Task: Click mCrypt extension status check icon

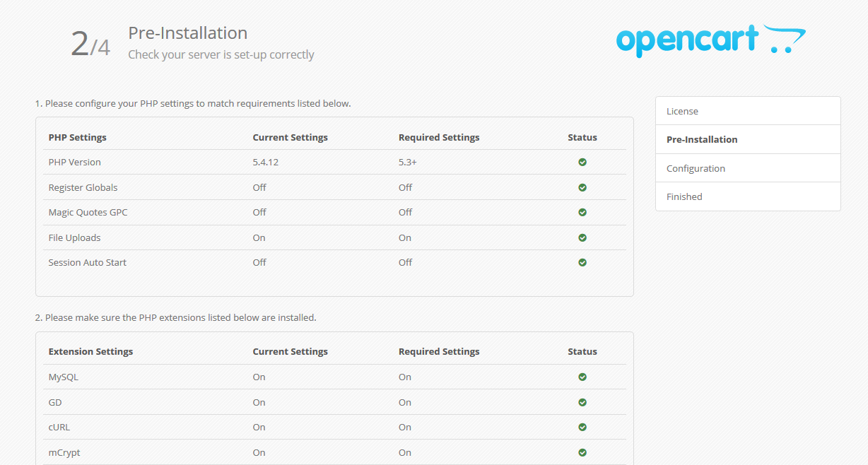Action: [582, 452]
